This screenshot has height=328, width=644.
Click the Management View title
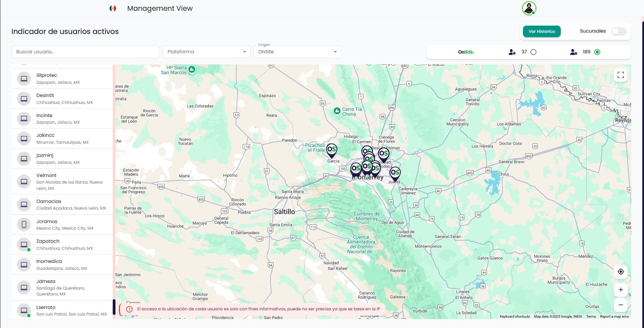point(160,8)
